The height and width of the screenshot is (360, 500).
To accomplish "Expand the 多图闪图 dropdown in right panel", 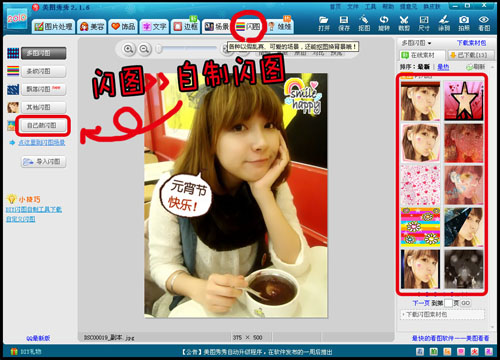I will click(x=416, y=43).
